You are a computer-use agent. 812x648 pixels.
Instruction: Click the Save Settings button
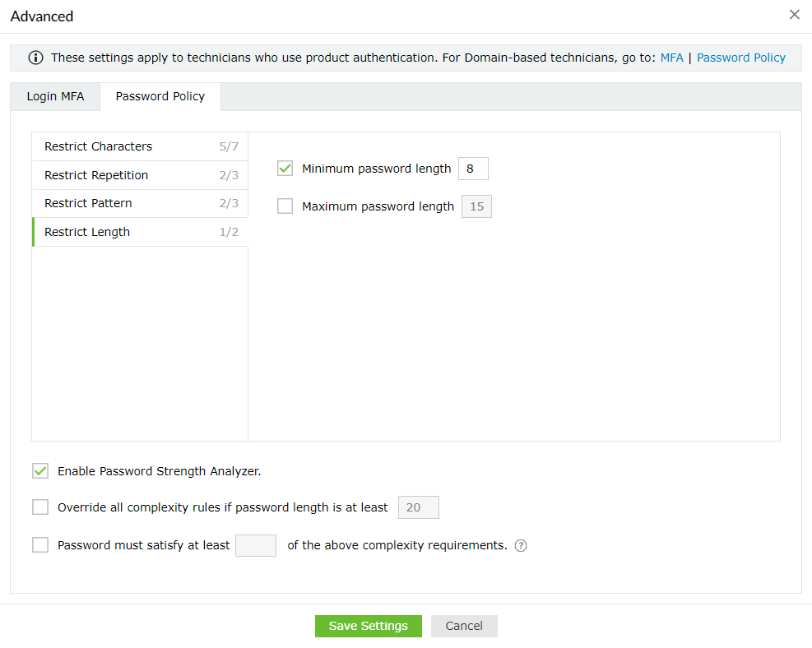pyautogui.click(x=368, y=626)
